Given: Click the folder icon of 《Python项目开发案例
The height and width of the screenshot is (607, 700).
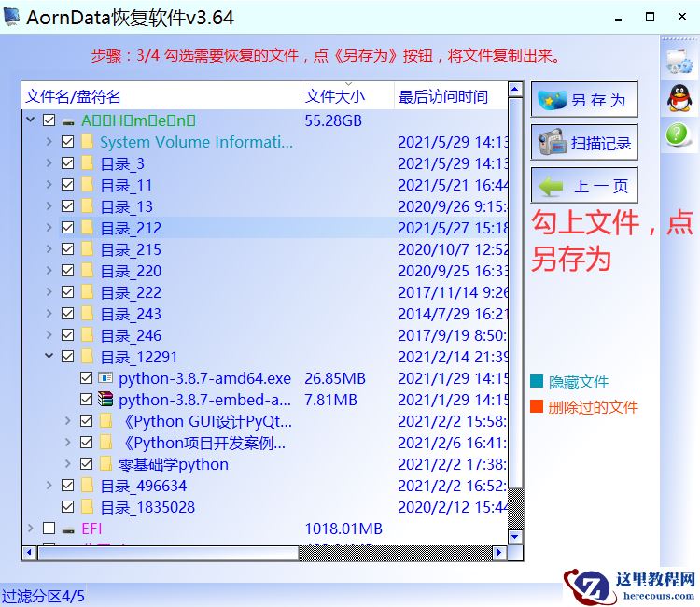Looking at the screenshot, I should pos(105,443).
